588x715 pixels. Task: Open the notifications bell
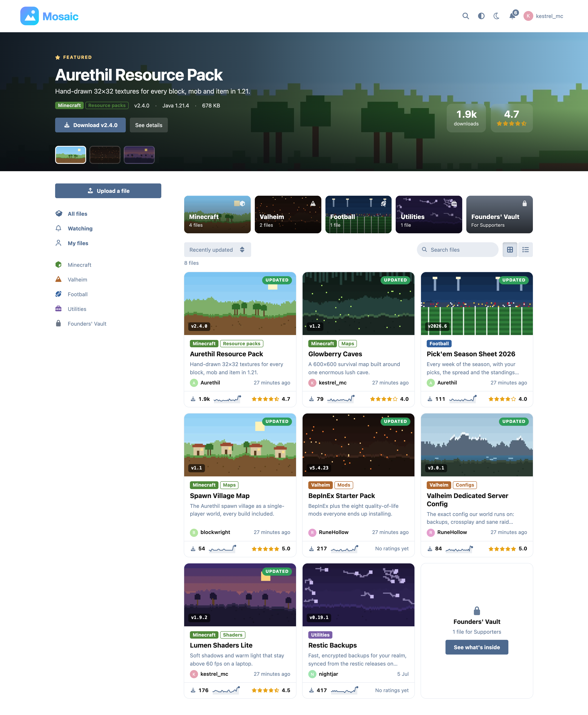512,16
